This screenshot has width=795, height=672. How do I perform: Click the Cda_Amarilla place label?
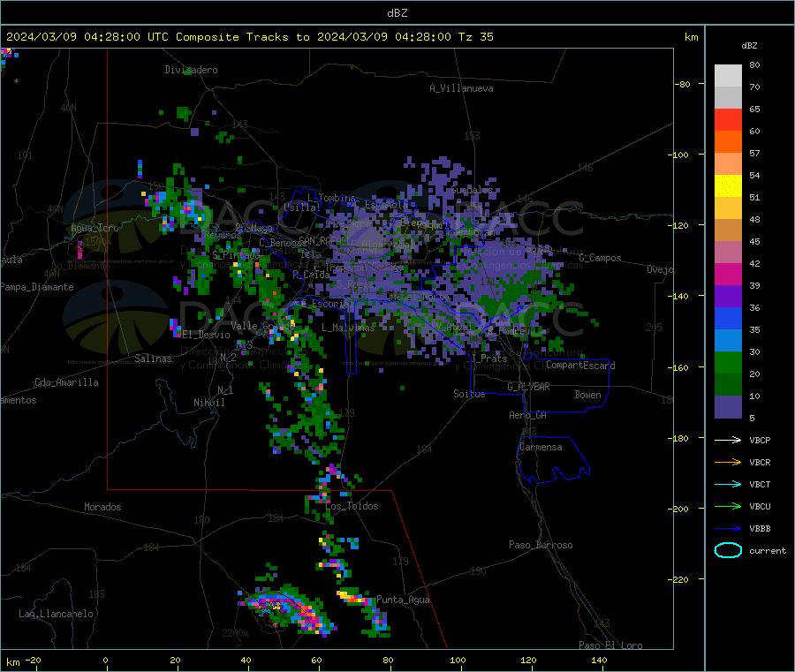pyautogui.click(x=66, y=382)
